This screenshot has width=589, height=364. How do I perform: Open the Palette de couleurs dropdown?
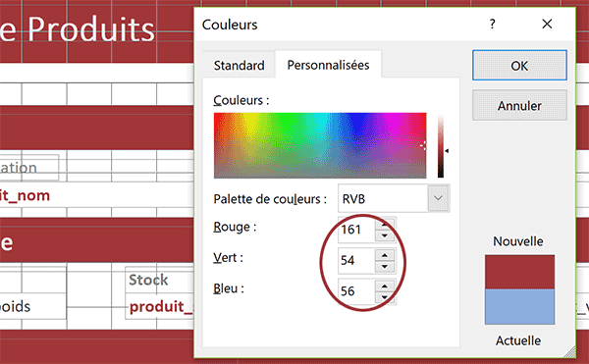(x=438, y=198)
